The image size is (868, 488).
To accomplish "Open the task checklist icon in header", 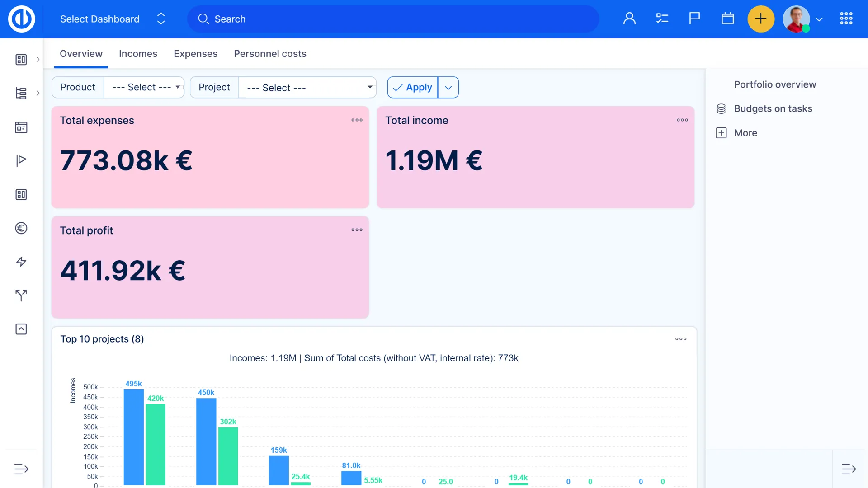I will (x=662, y=19).
